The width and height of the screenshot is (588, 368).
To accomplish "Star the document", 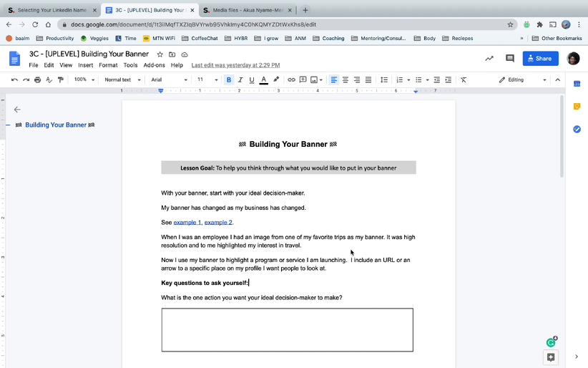I will pos(160,54).
